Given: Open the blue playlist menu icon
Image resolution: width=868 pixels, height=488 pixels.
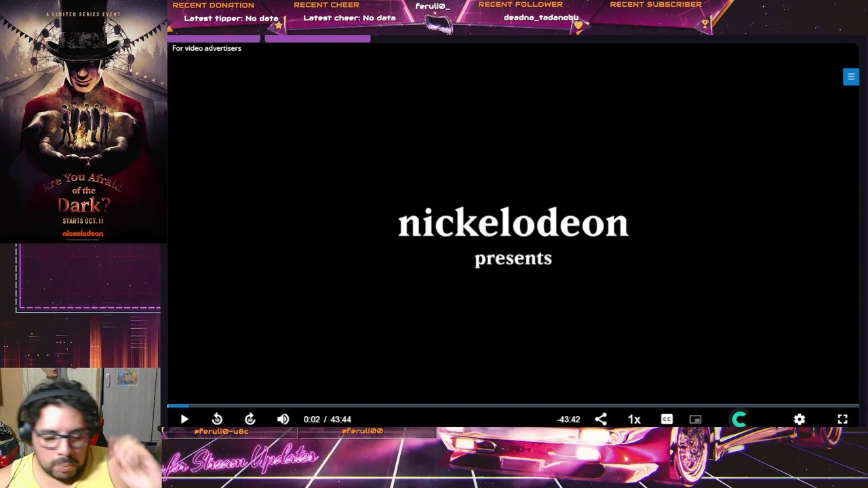Looking at the screenshot, I should (851, 77).
